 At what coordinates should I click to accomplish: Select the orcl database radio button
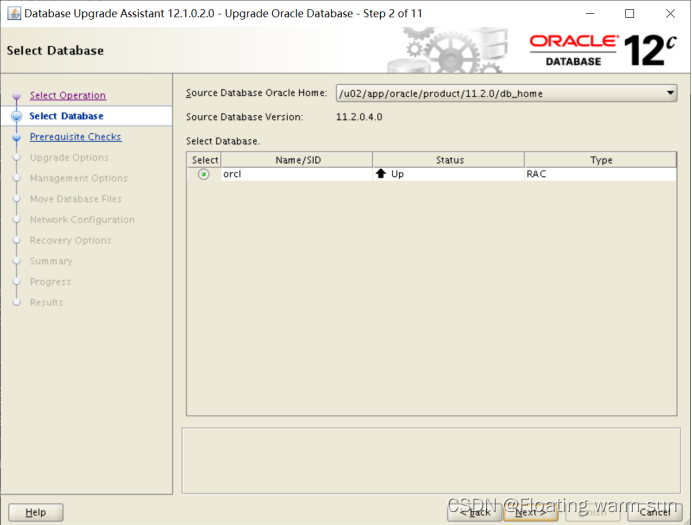(203, 174)
